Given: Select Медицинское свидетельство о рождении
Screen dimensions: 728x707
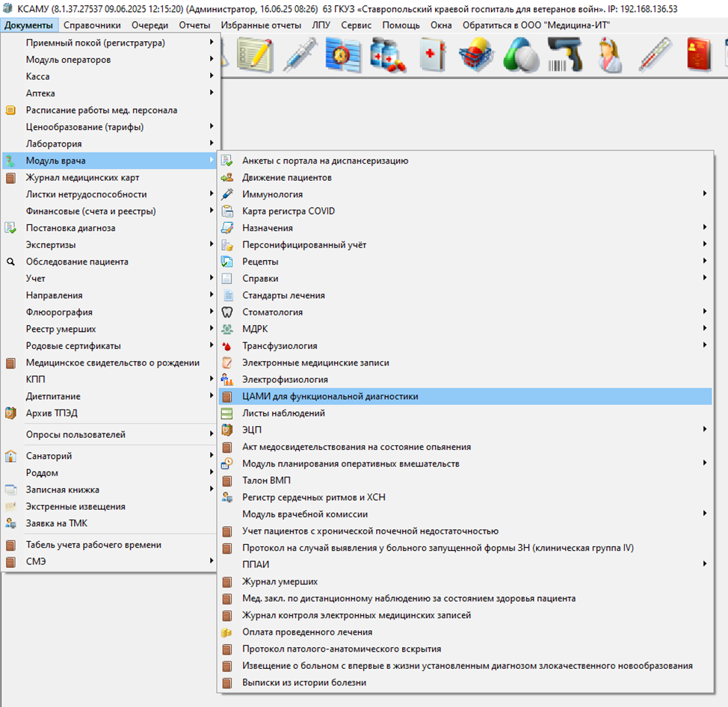Looking at the screenshot, I should (110, 362).
